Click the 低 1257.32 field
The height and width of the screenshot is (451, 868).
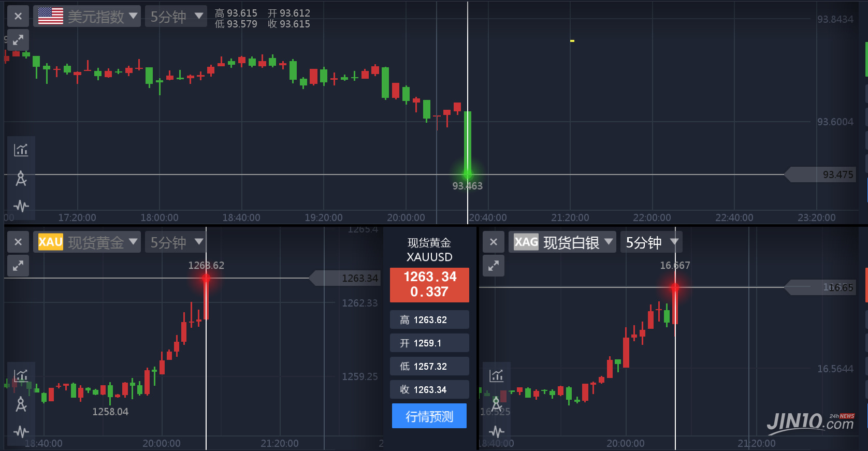pyautogui.click(x=429, y=366)
